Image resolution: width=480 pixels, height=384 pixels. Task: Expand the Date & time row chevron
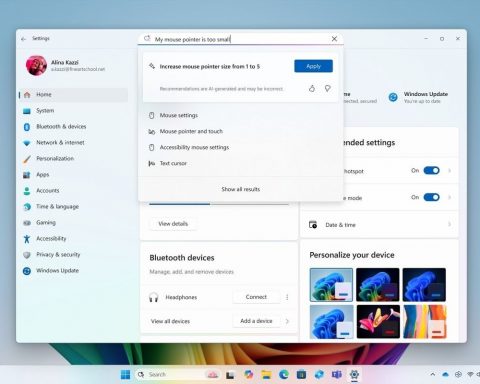(x=450, y=224)
